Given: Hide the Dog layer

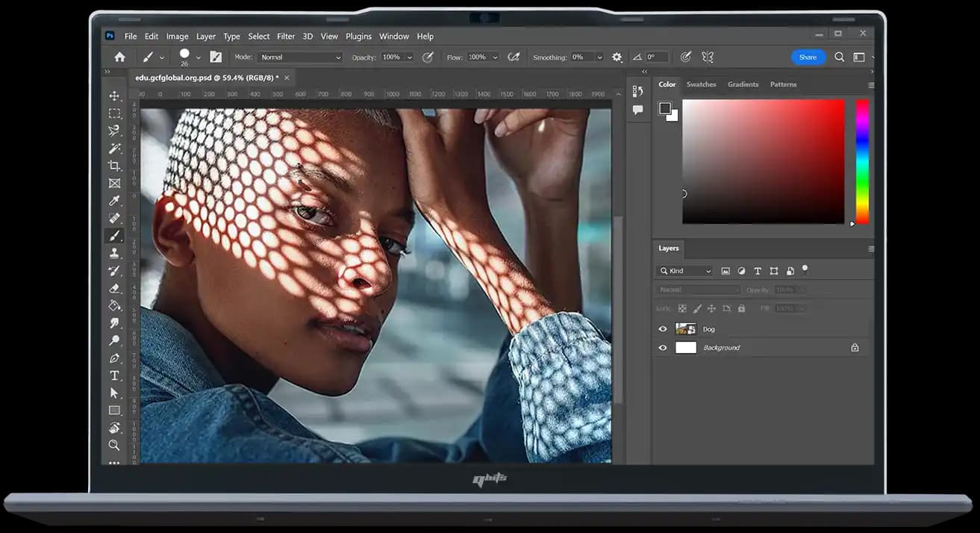Looking at the screenshot, I should click(662, 329).
